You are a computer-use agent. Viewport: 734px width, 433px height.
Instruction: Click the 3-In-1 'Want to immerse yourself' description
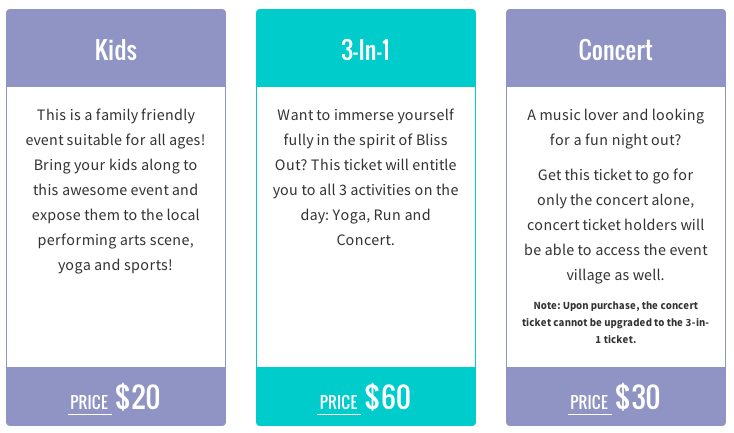point(365,176)
